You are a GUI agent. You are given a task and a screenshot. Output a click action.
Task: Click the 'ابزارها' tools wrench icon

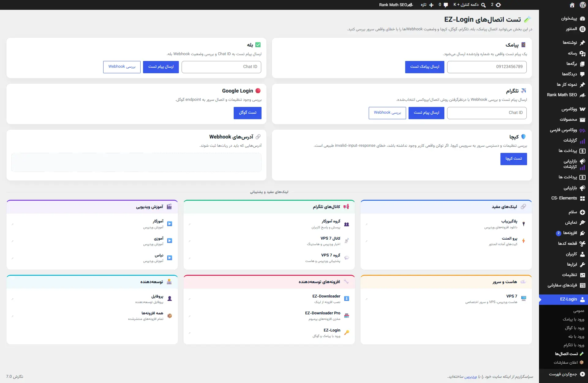click(582, 264)
